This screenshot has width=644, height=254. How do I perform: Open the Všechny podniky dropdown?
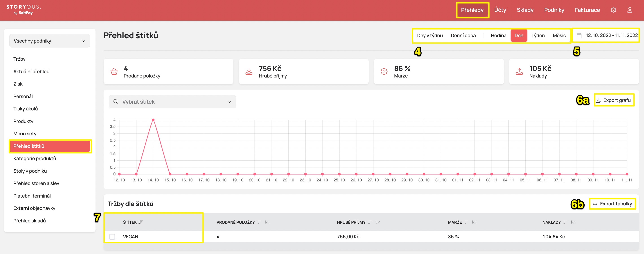(x=50, y=41)
